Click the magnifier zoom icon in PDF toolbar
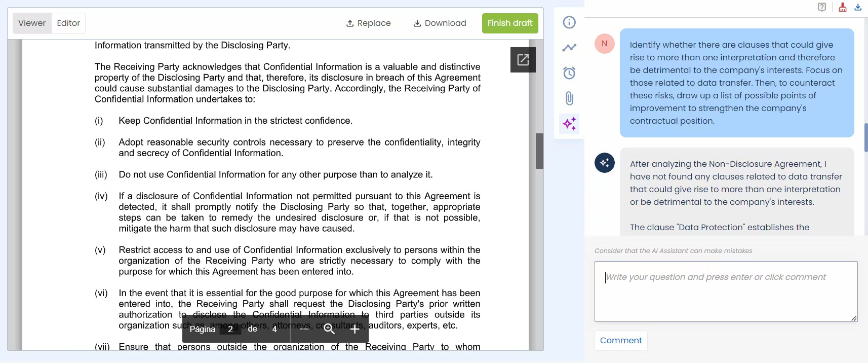 pyautogui.click(x=329, y=329)
